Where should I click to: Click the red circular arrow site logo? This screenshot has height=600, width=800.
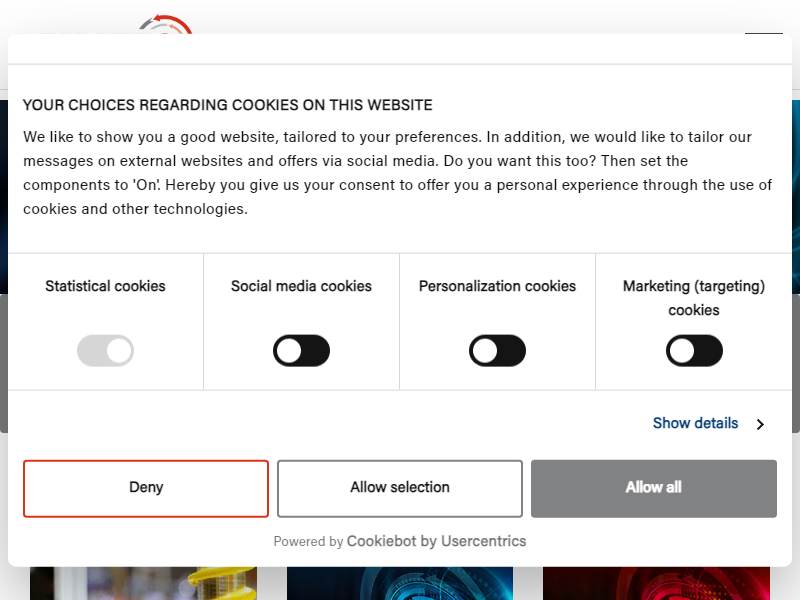coord(166,24)
